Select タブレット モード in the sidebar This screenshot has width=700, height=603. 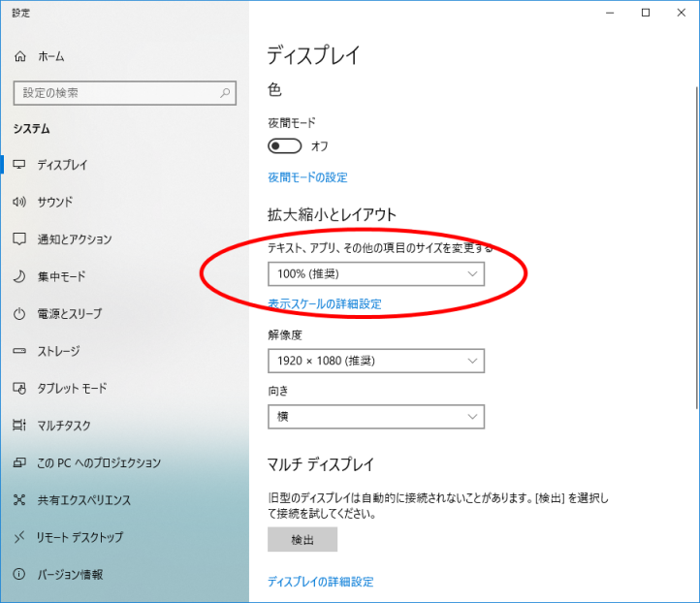coord(124,389)
